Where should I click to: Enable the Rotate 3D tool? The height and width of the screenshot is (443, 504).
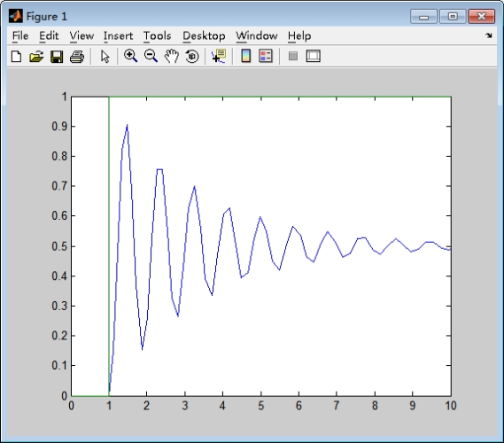[x=192, y=56]
